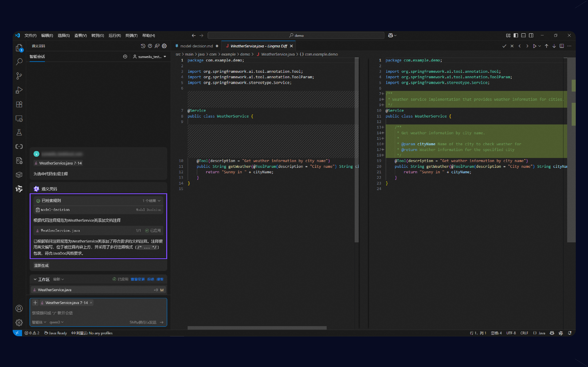Click Java: Ready status item

click(x=56, y=333)
